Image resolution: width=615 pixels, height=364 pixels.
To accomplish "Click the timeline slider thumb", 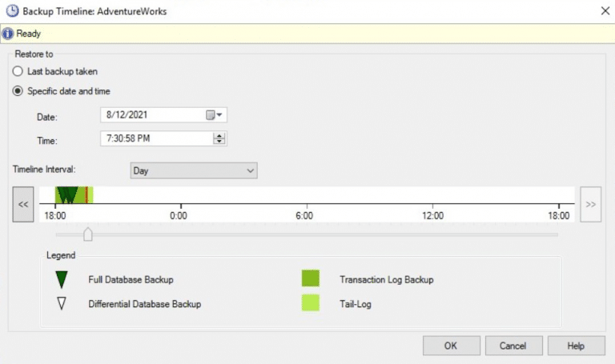I will [x=88, y=234].
